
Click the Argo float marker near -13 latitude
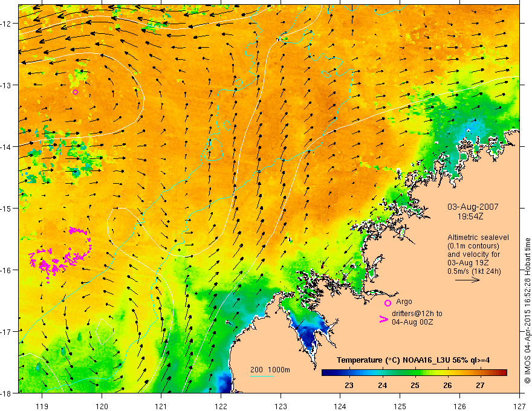76,92
